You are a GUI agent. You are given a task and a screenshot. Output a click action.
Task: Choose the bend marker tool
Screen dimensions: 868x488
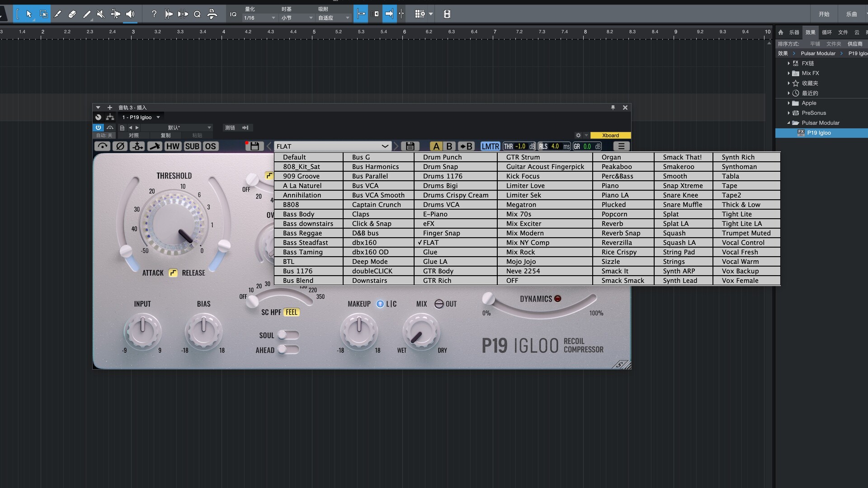click(115, 14)
